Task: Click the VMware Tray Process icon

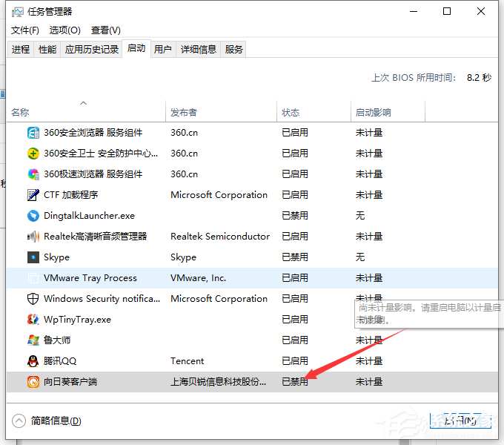Action: (33, 278)
